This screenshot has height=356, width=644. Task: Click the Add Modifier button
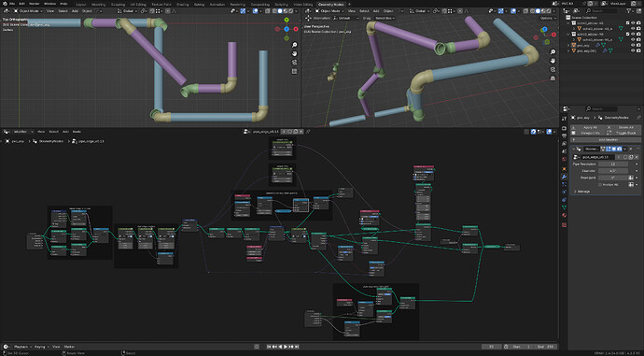point(606,140)
